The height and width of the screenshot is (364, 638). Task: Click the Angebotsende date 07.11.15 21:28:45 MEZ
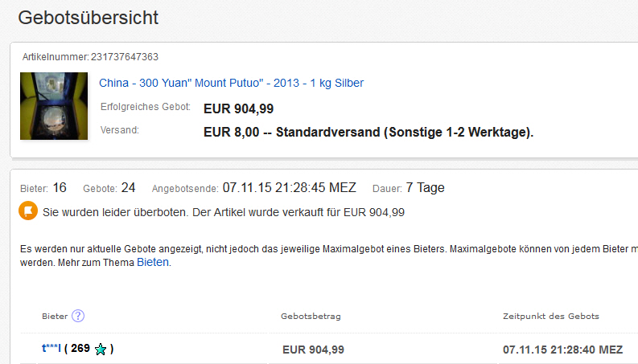tap(289, 188)
